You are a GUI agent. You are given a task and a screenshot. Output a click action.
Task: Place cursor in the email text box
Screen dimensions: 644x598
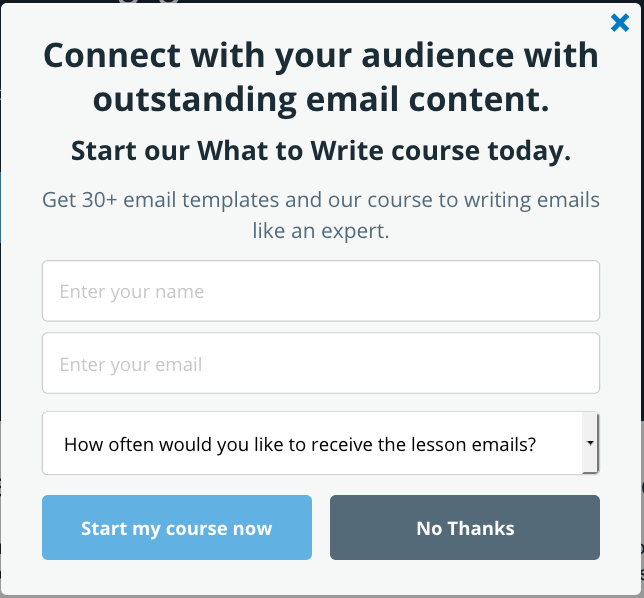tap(321, 363)
